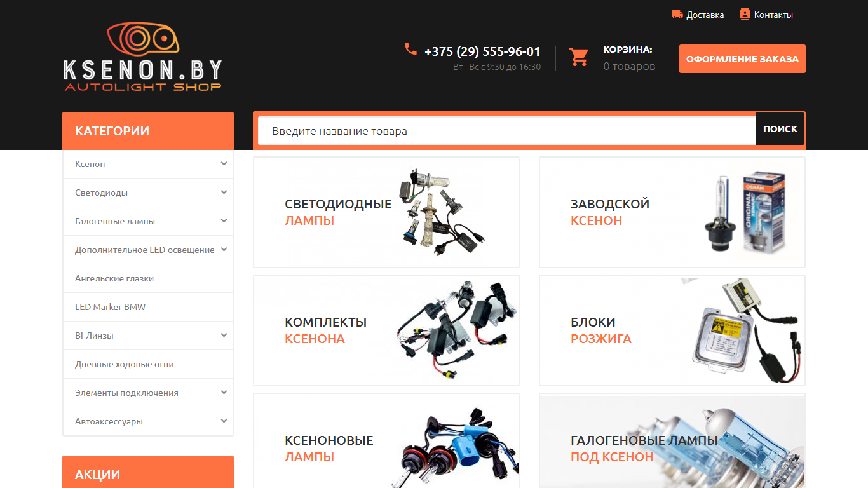Expand the Bi-Линзы submenu arrow
The height and width of the screenshot is (488, 868).
coord(224,335)
